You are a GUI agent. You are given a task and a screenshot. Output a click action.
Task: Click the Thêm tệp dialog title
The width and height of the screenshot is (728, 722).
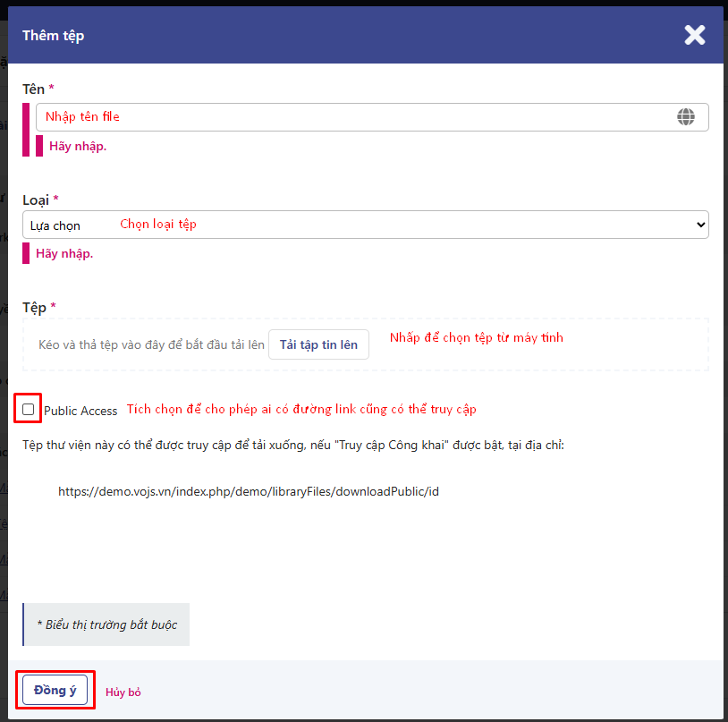pyautogui.click(x=54, y=36)
